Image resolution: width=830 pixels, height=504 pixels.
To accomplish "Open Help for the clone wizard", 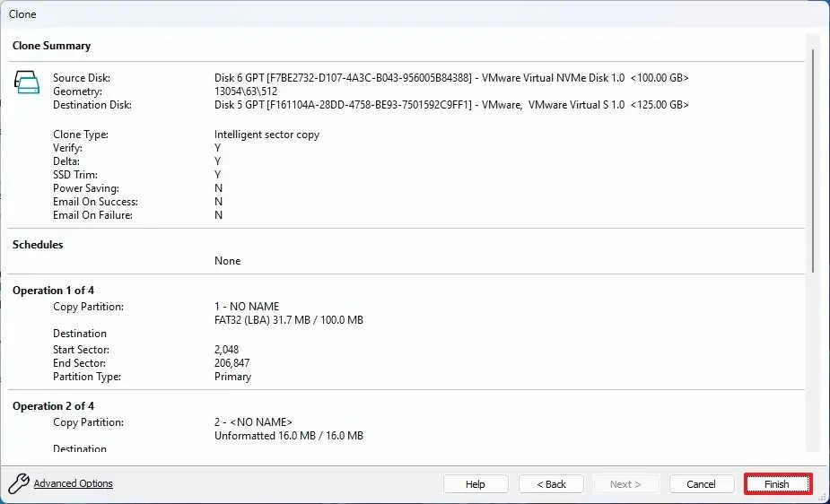I will pyautogui.click(x=476, y=484).
